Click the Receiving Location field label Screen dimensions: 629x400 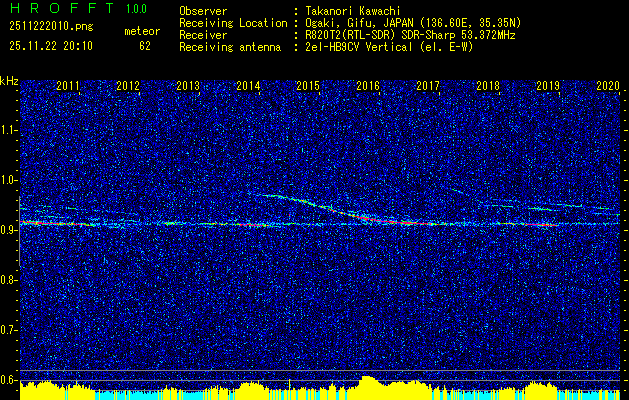tap(233, 23)
